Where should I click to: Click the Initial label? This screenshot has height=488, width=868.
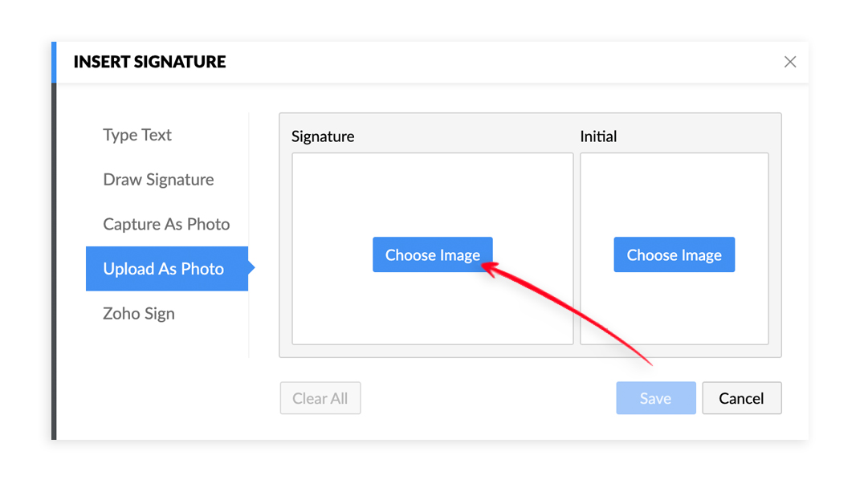coord(598,136)
